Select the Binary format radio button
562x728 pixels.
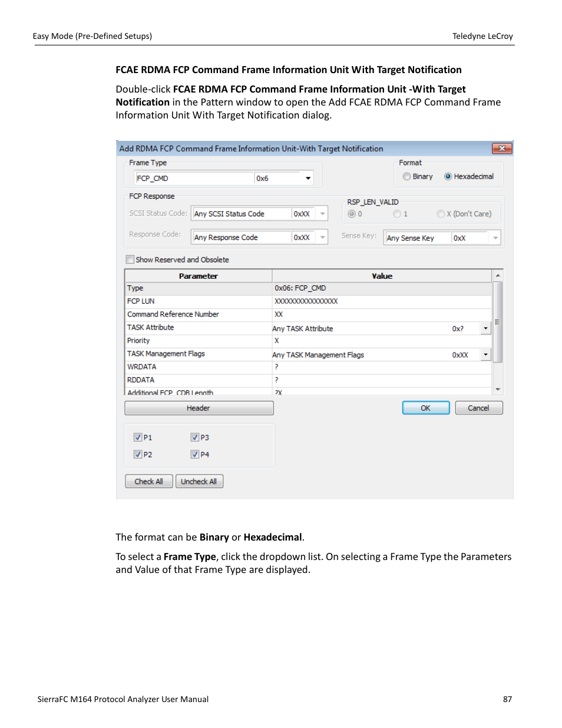(x=406, y=176)
